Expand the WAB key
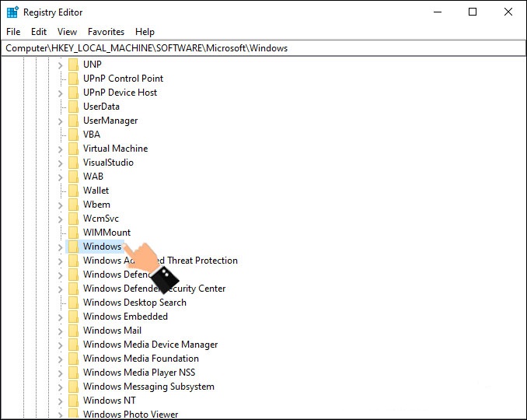This screenshot has width=527, height=420. [60, 177]
